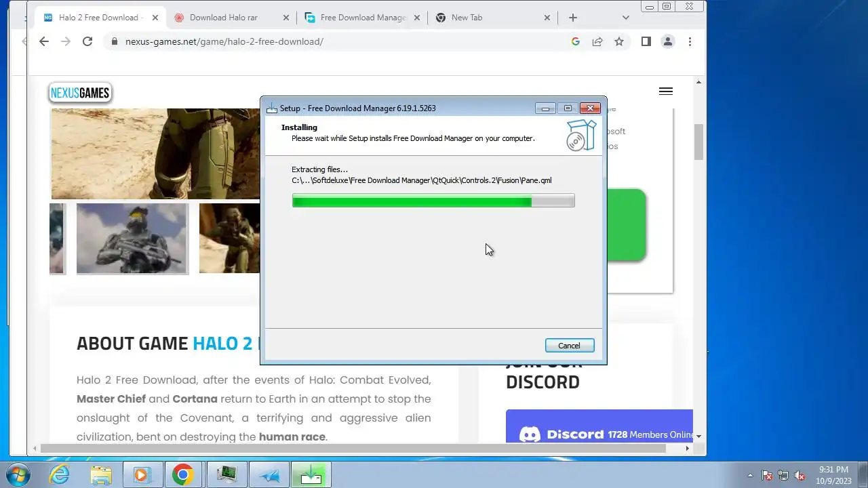868x488 pixels.
Task: Click the Chrome forward arrow
Action: (66, 41)
